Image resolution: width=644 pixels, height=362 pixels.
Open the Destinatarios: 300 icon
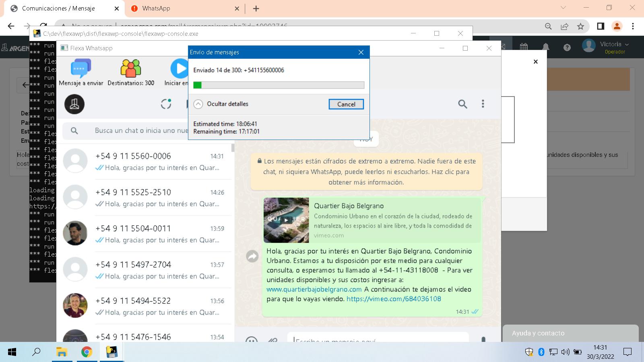(131, 68)
